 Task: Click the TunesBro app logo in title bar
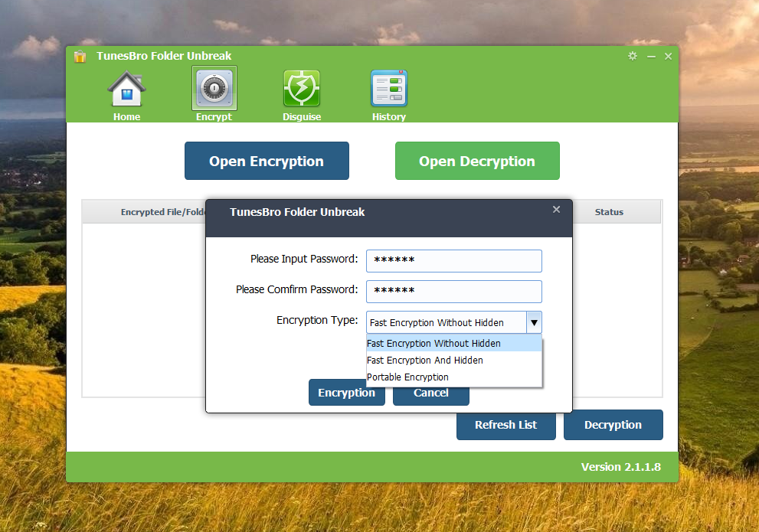tap(80, 56)
